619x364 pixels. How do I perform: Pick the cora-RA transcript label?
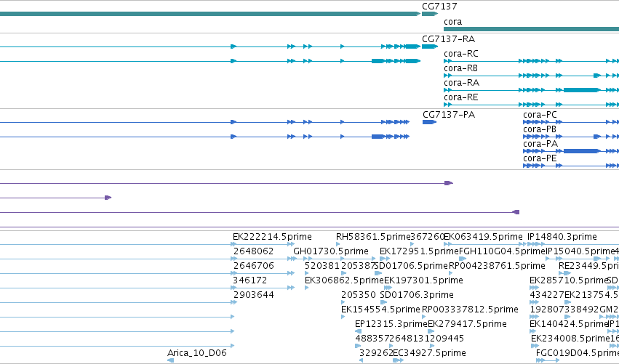(x=461, y=83)
